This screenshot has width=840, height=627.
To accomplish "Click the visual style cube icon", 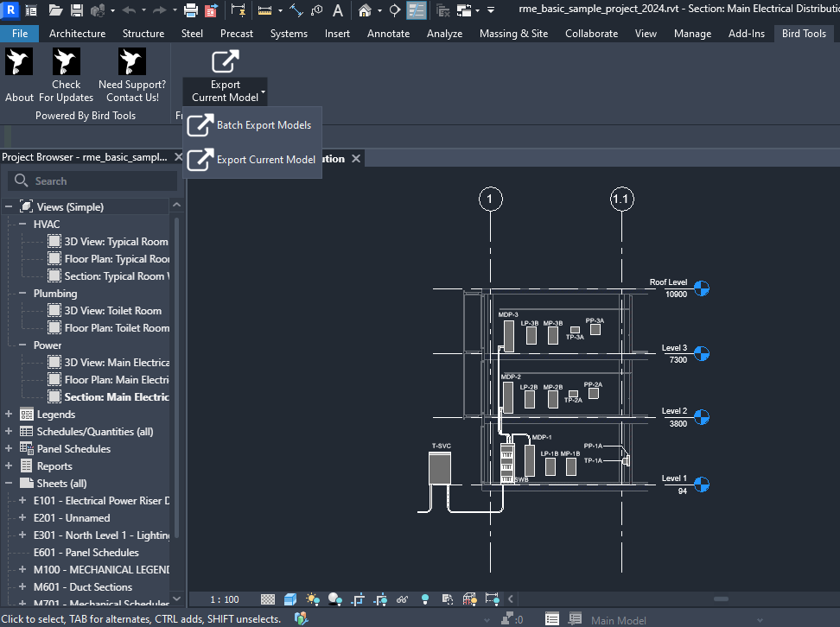I will coord(290,598).
